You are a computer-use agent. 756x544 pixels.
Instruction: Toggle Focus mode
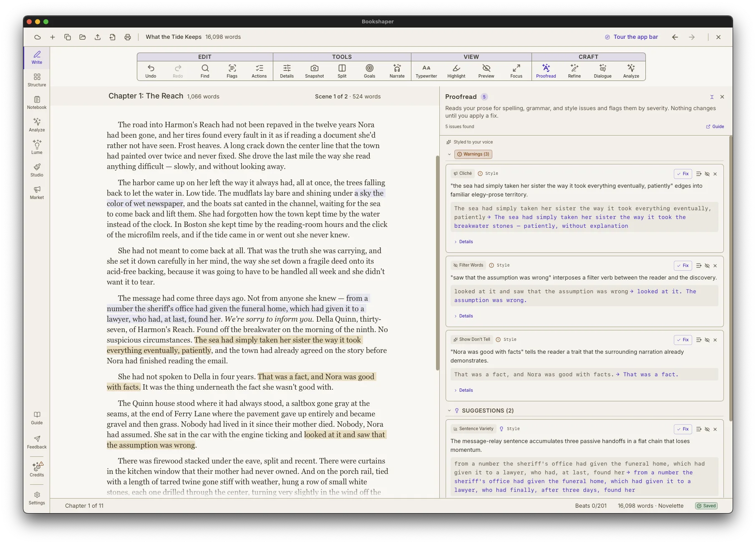(x=516, y=71)
